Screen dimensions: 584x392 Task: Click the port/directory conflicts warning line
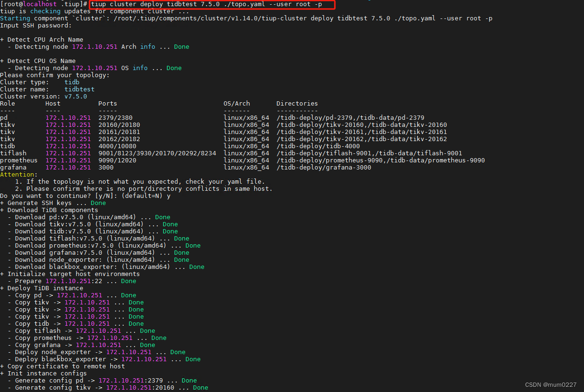[x=144, y=189]
